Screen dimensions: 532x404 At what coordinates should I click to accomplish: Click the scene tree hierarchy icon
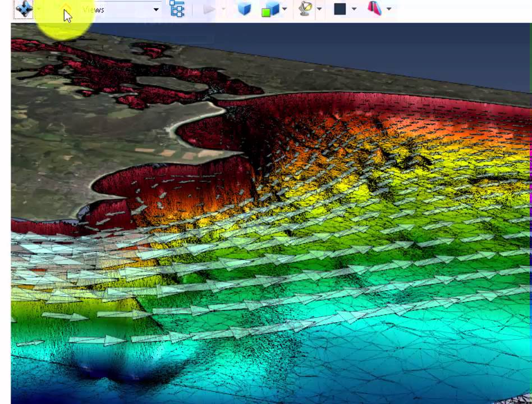pyautogui.click(x=177, y=9)
